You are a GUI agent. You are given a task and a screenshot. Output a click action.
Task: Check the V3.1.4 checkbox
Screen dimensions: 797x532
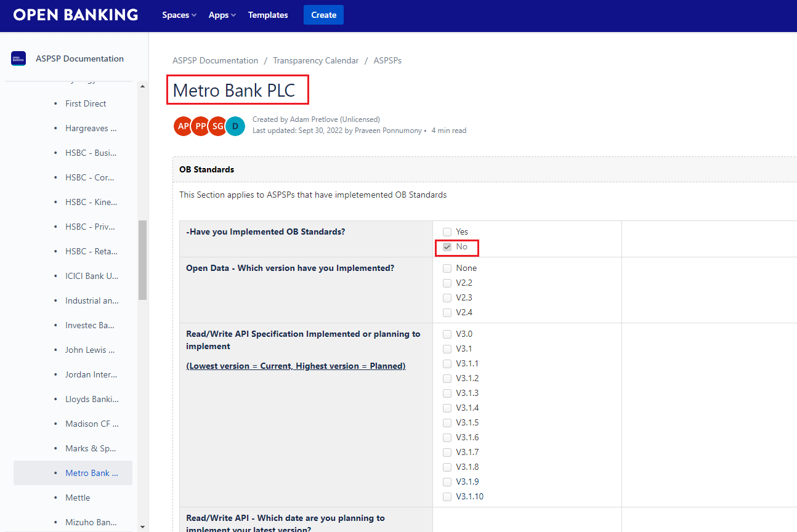pos(447,408)
